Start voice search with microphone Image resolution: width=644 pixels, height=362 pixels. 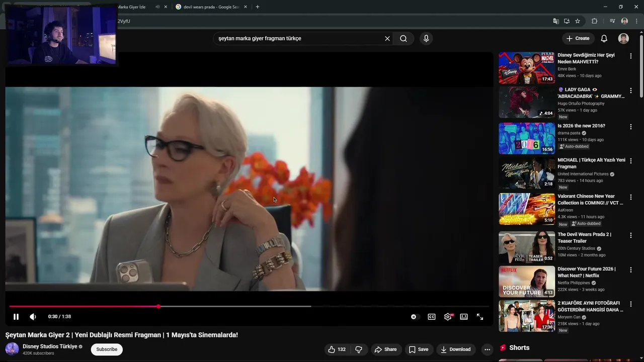pos(426,39)
